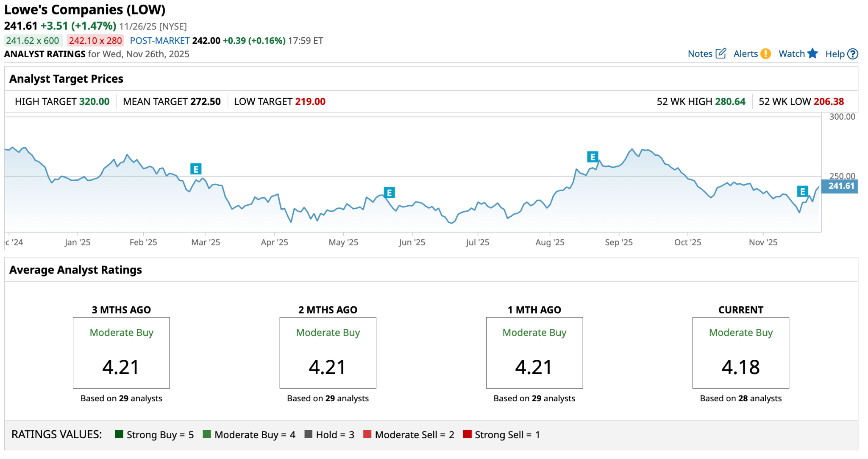The width and height of the screenshot is (868, 459).
Task: Click the Notes link
Action: point(700,54)
